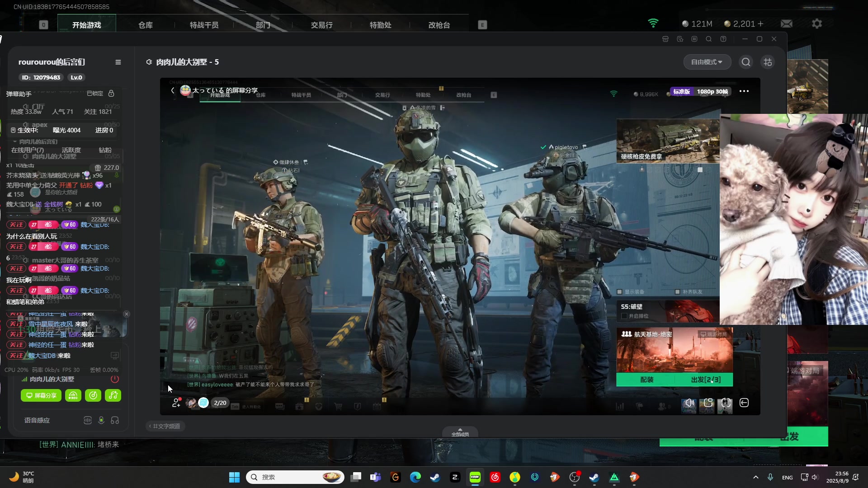This screenshot has height=488, width=868.
Task: Click the green REC recording button
Action: coord(73,395)
